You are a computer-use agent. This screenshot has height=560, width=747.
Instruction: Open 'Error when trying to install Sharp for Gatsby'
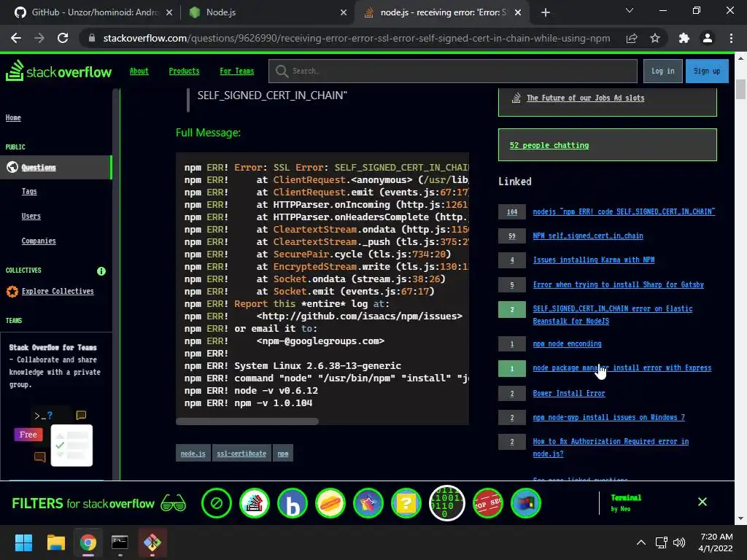pyautogui.click(x=619, y=284)
